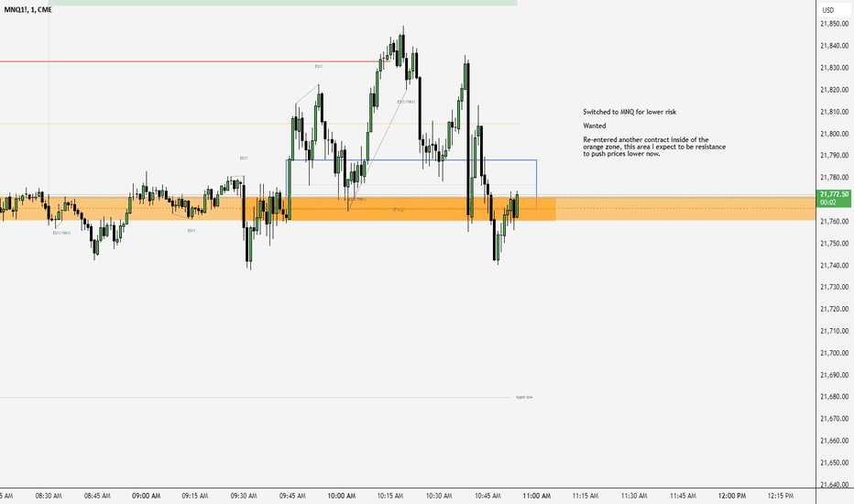
Task: Click the 12:15 PM time axis label
Action: coord(781,497)
